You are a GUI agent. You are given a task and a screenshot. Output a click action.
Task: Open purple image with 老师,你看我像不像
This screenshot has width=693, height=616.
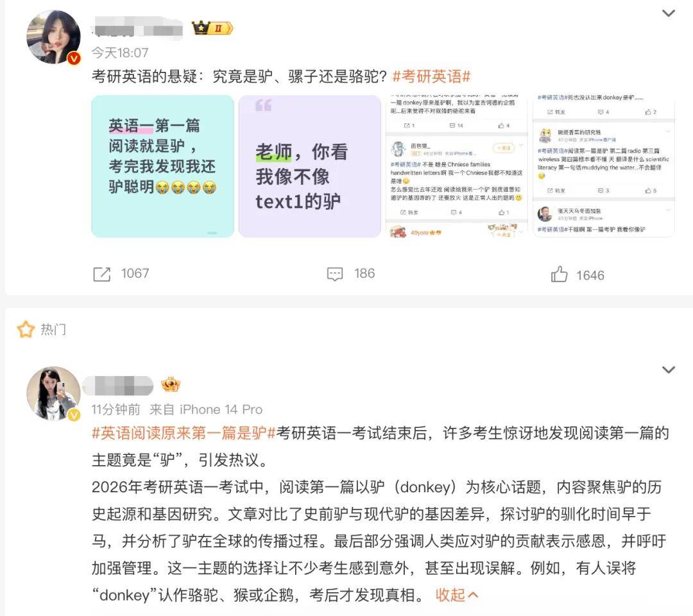pyautogui.click(x=310, y=166)
